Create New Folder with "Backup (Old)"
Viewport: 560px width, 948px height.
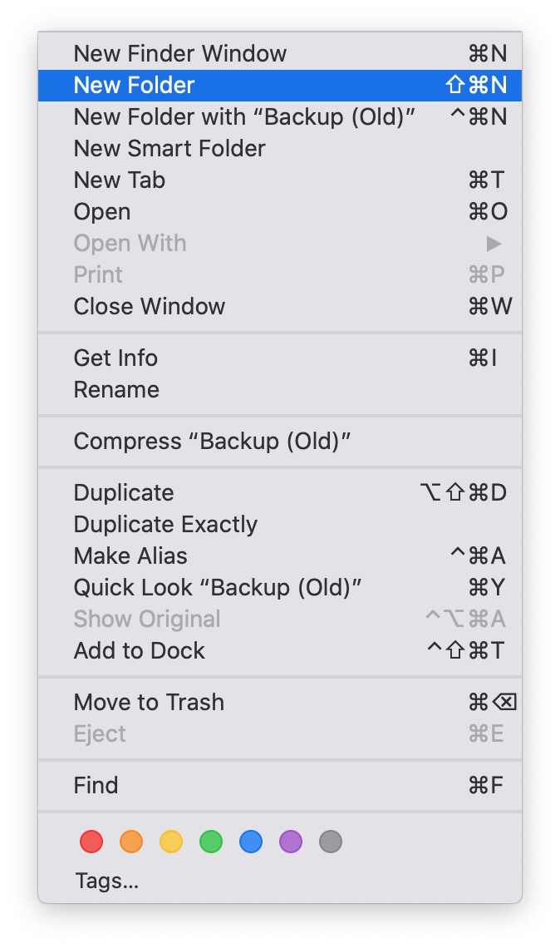[244, 117]
